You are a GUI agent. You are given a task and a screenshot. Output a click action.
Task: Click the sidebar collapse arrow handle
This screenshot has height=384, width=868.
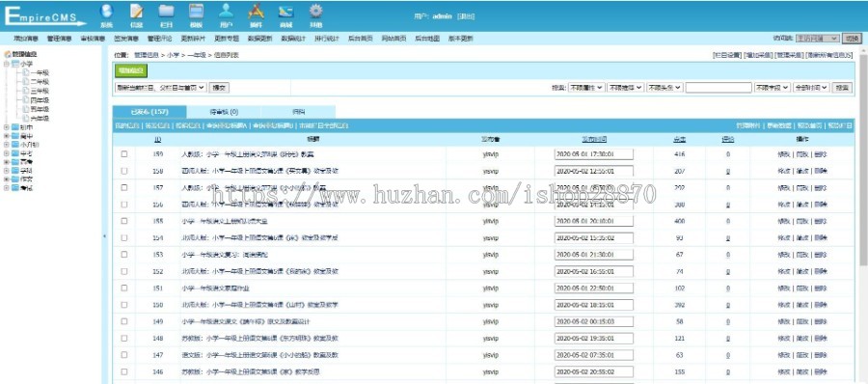pos(104,236)
